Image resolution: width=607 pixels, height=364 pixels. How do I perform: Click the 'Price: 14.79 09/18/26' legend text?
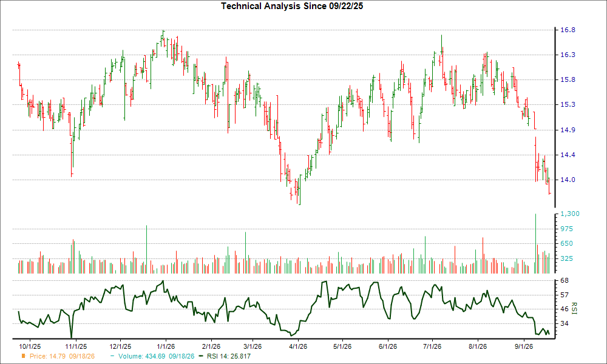[x=62, y=356]
